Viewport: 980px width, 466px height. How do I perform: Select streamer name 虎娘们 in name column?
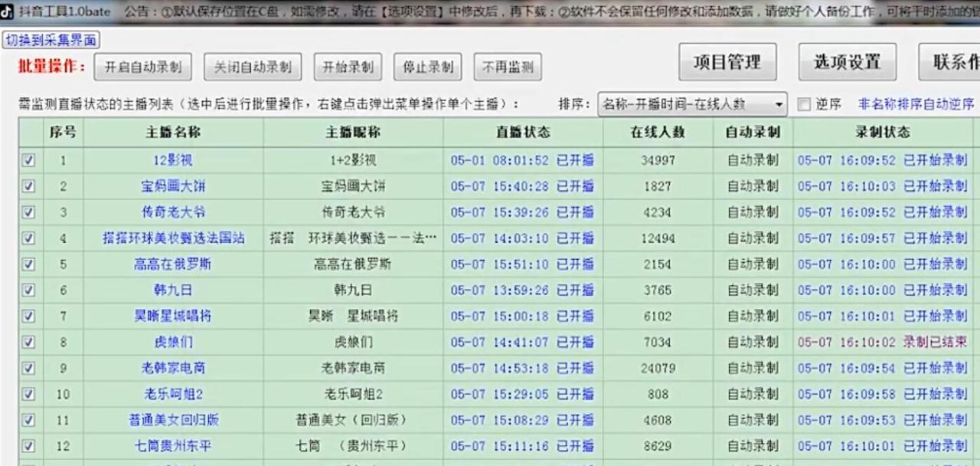coord(173,342)
